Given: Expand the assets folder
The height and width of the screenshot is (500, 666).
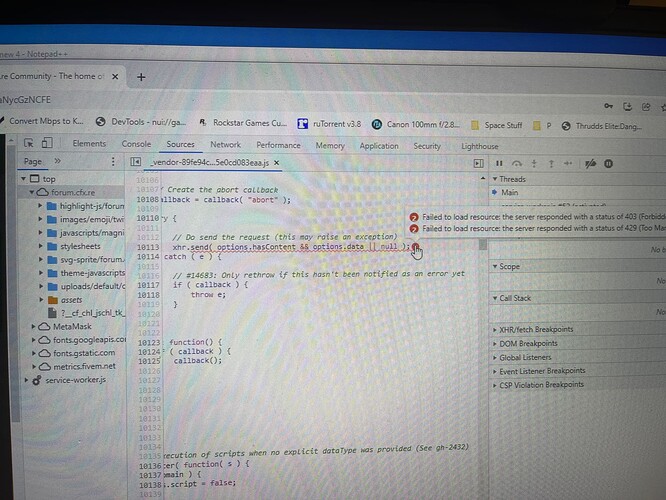Looking at the screenshot, I should pos(41,300).
